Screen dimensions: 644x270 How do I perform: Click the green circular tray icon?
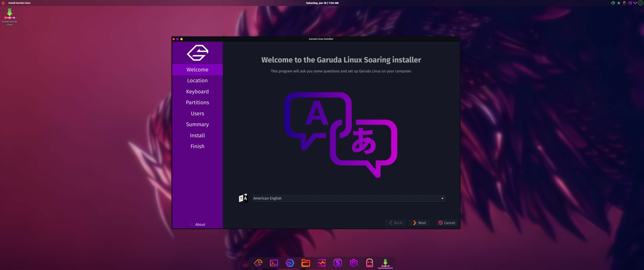(640, 3)
